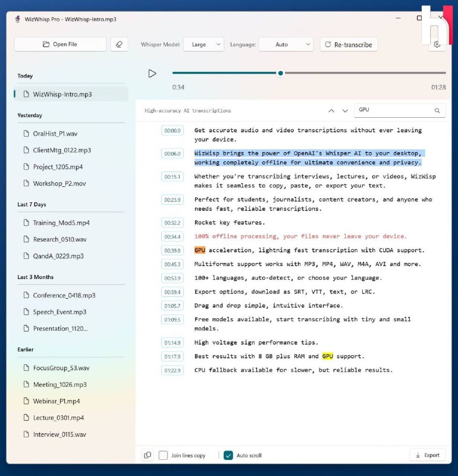
Task: Click the highlighted GPU word in 'GPU acceleration'
Action: point(200,250)
